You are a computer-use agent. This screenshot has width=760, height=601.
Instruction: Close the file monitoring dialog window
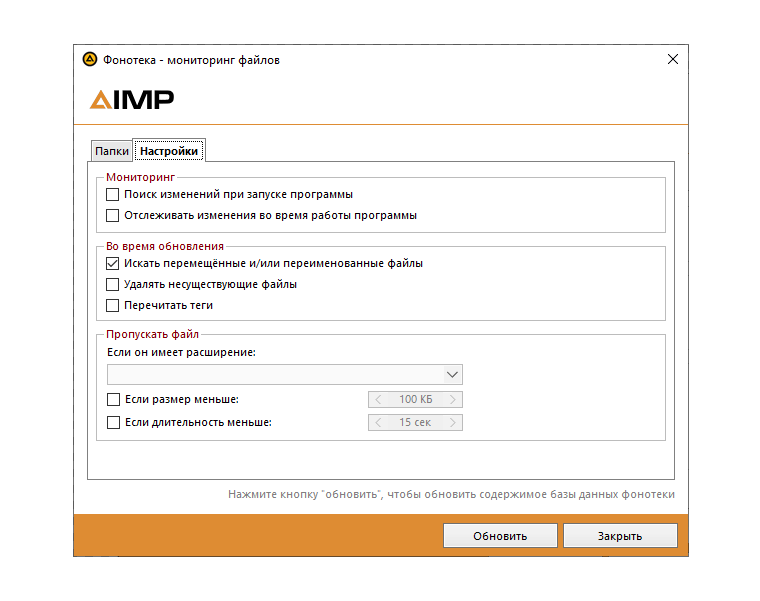tap(672, 60)
